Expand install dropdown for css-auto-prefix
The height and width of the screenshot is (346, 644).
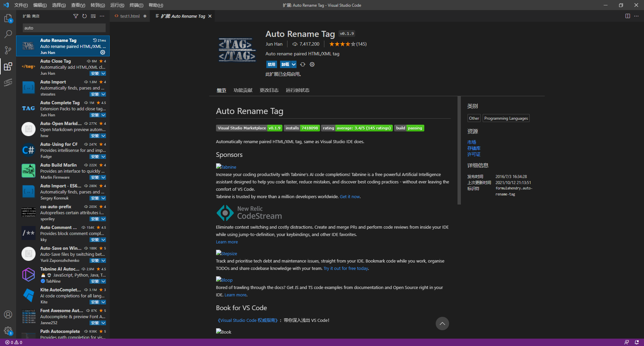click(103, 219)
